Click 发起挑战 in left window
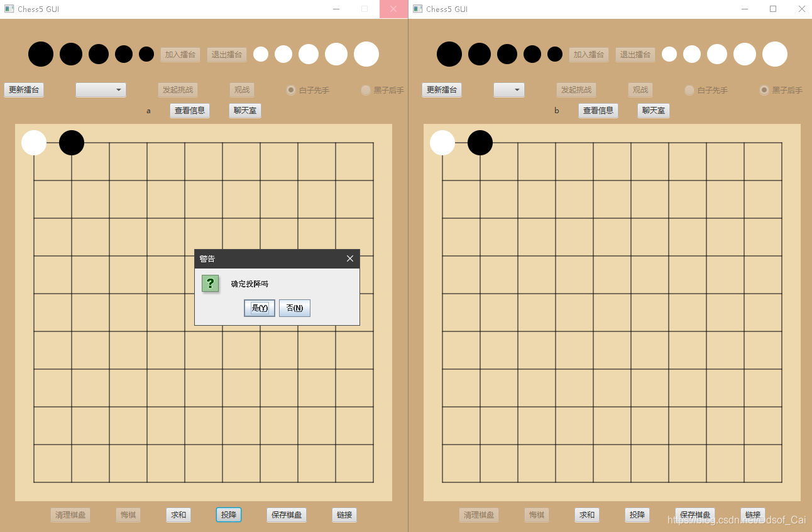Viewport: 812px width, 532px height. [x=178, y=90]
